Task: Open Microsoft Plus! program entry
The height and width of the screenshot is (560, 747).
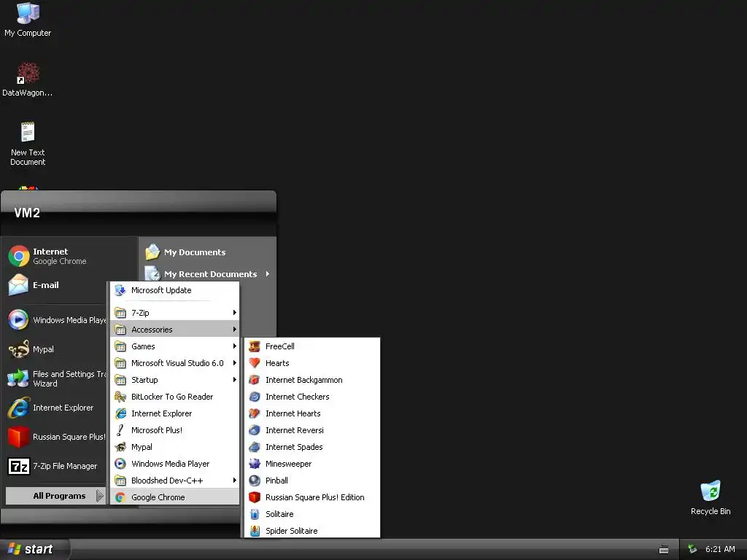Action: click(175, 430)
